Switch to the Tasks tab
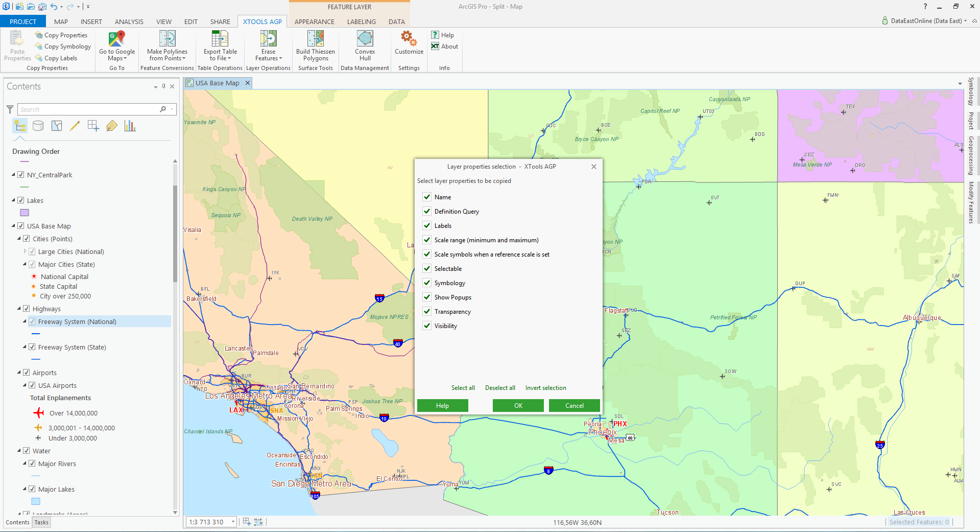 41,522
